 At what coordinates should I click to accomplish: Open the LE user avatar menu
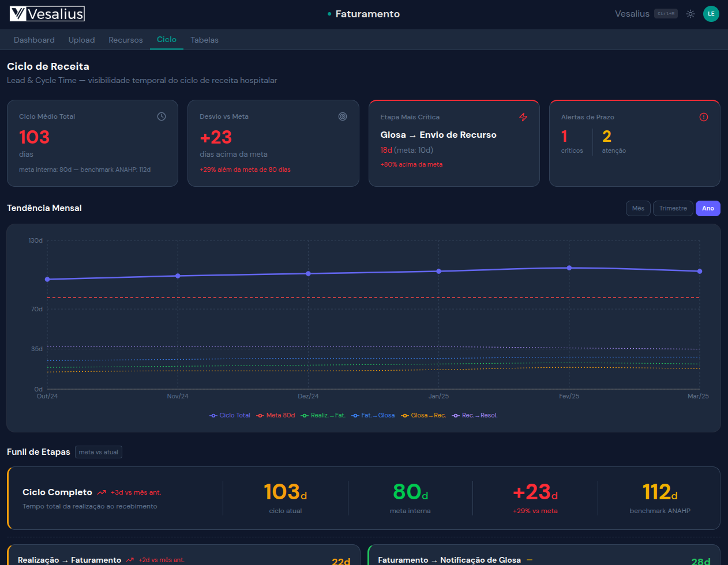coord(711,14)
